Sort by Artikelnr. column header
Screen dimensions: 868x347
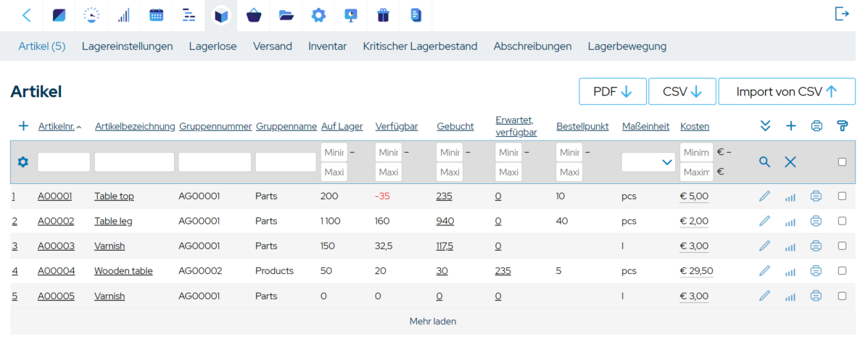click(56, 127)
